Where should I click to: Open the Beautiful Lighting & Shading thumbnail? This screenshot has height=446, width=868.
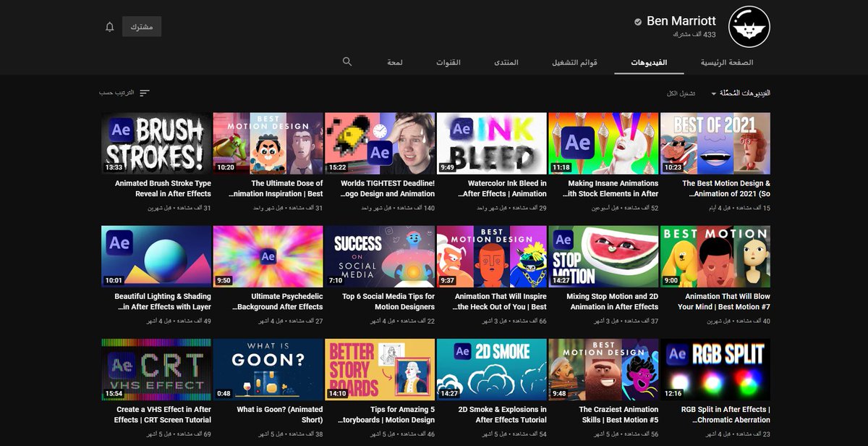click(156, 256)
